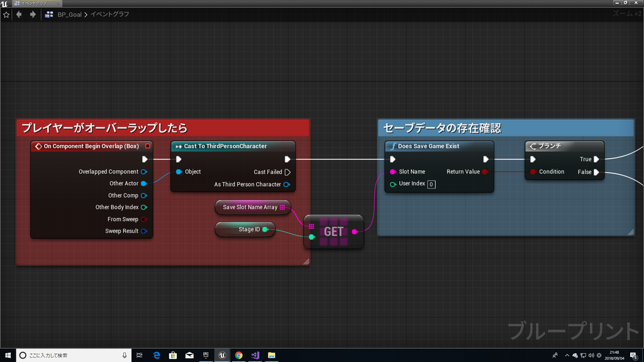This screenshot has width=644, height=362.
Task: Open Task View on the taskbar
Action: 139,356
